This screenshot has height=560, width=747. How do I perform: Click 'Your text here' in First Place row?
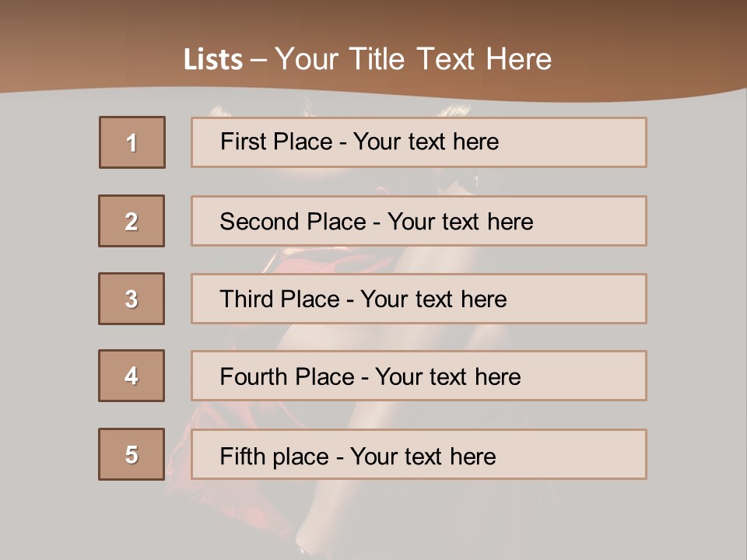click(x=426, y=142)
